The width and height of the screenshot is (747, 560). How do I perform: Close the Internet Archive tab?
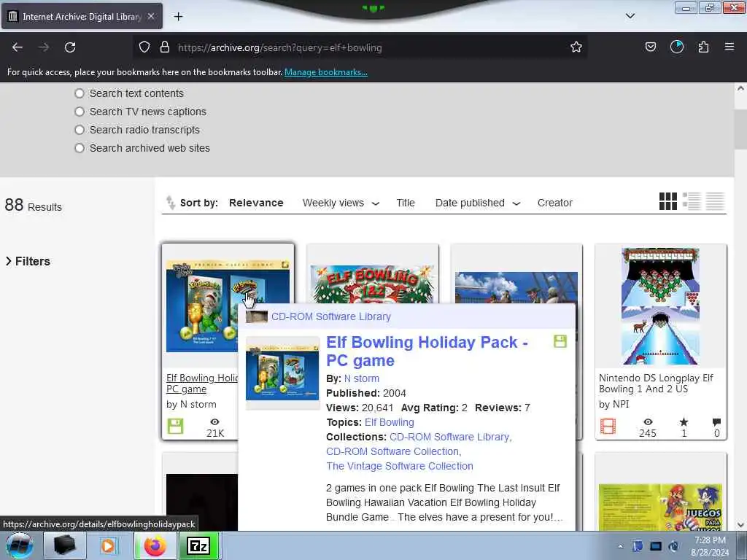(151, 16)
